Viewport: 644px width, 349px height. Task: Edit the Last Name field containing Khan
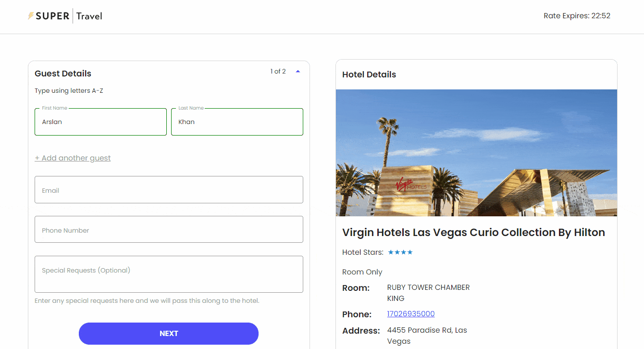(237, 122)
